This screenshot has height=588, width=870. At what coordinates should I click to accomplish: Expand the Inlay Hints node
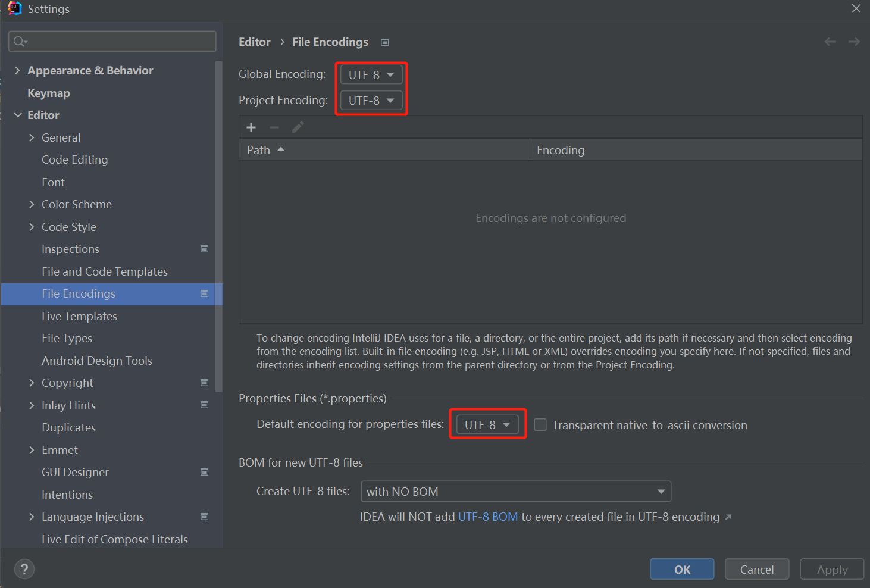click(32, 405)
